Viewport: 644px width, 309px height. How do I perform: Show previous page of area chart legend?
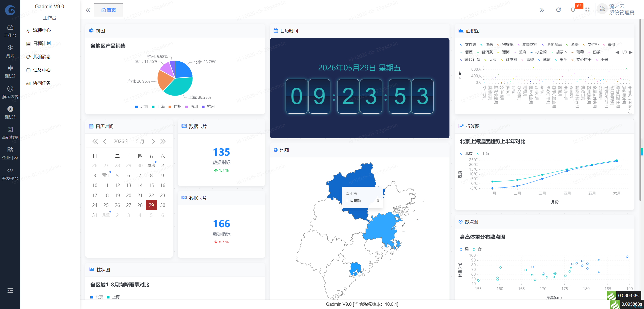pos(617,52)
